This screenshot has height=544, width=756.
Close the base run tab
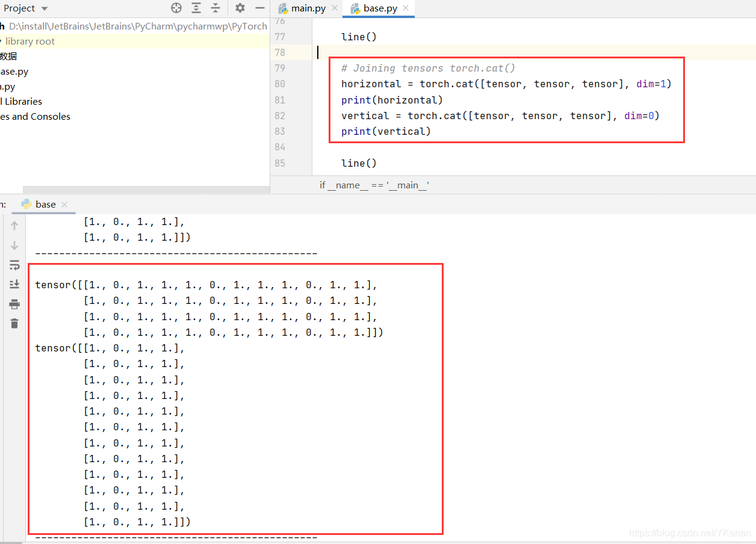coord(64,205)
